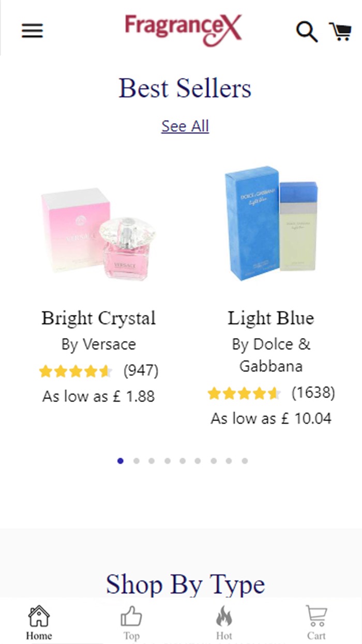Open the Top picks thumbs-up icon
This screenshot has width=362, height=644.
click(x=132, y=617)
